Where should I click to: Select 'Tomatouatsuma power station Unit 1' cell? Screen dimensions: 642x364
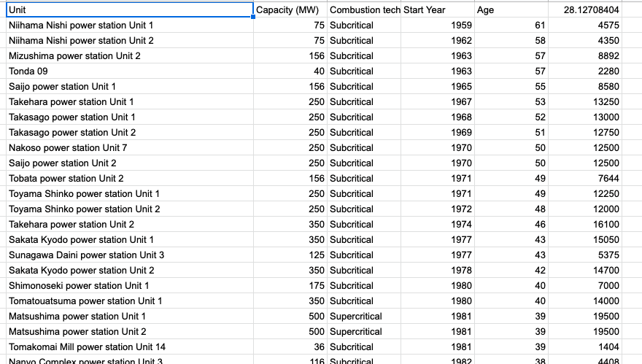130,301
